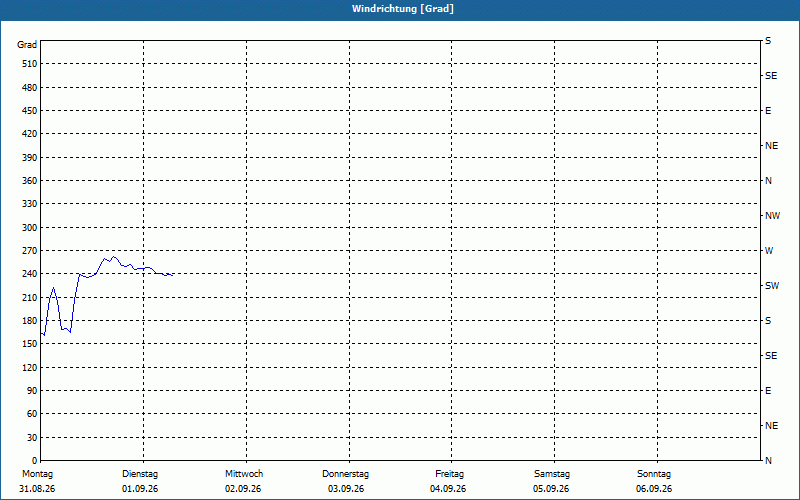The height and width of the screenshot is (500, 800).
Task: Click the 'N' compass label level with 360
Action: tap(768, 181)
